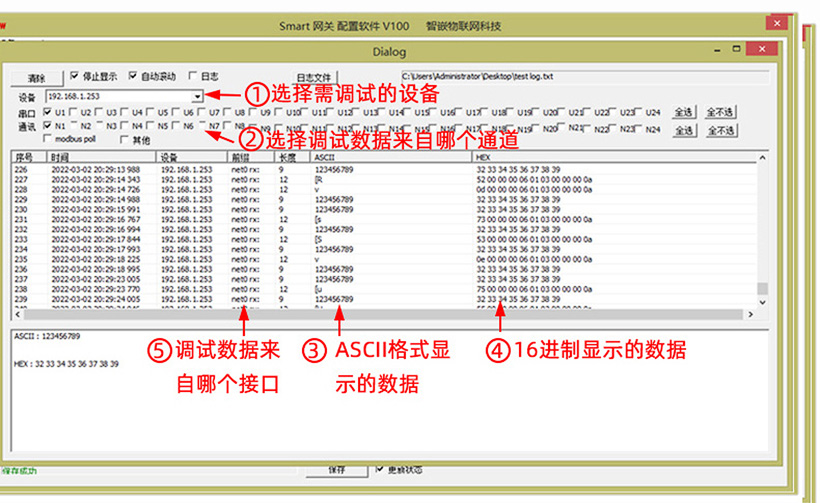
Task: Click the 清除 (clear) button
Action: [x=37, y=77]
